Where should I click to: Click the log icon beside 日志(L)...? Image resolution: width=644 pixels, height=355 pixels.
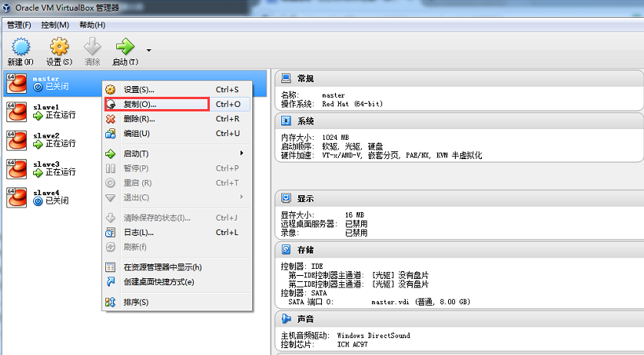click(x=111, y=233)
